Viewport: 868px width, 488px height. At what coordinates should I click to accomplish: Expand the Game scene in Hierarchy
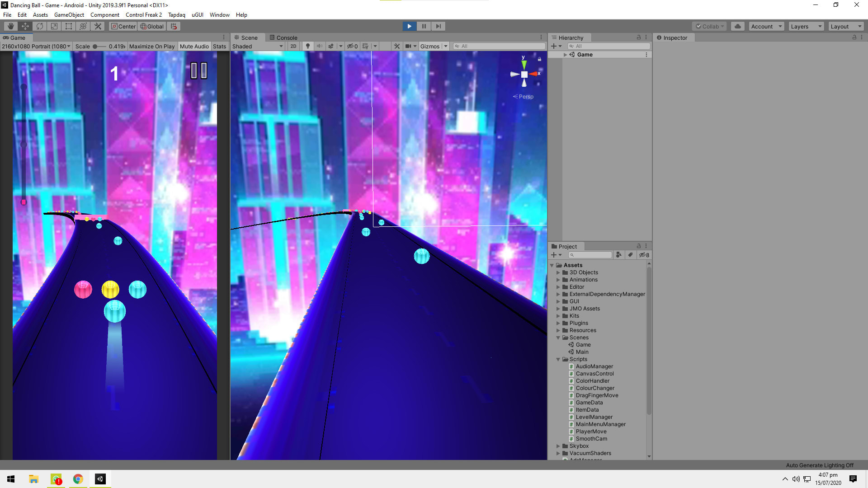(x=565, y=55)
